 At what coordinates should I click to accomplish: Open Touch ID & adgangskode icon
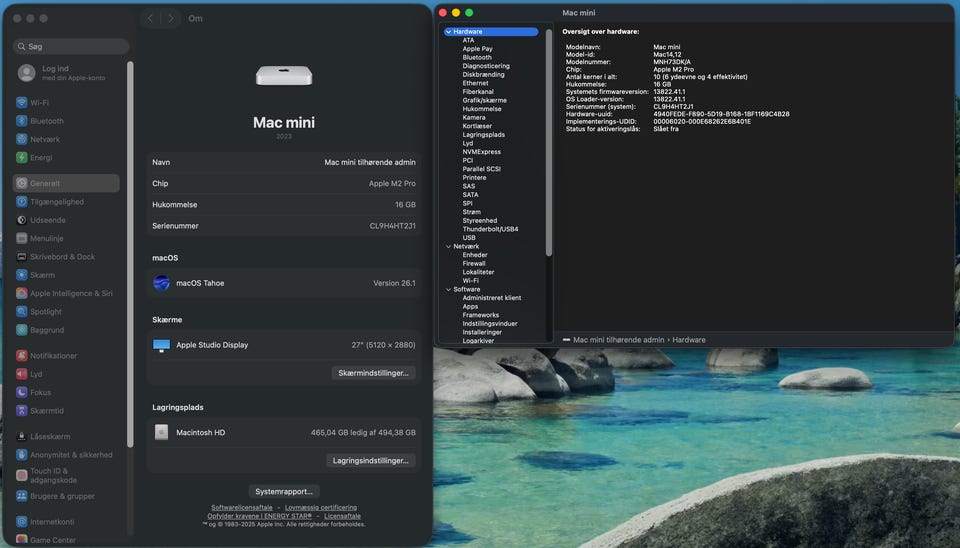(21, 474)
